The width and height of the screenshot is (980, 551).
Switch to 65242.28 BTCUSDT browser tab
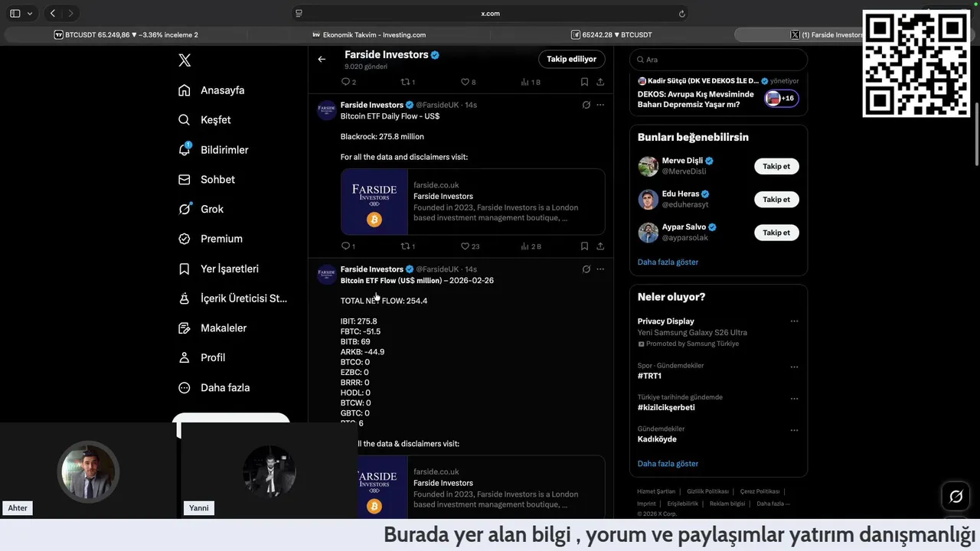click(x=611, y=34)
